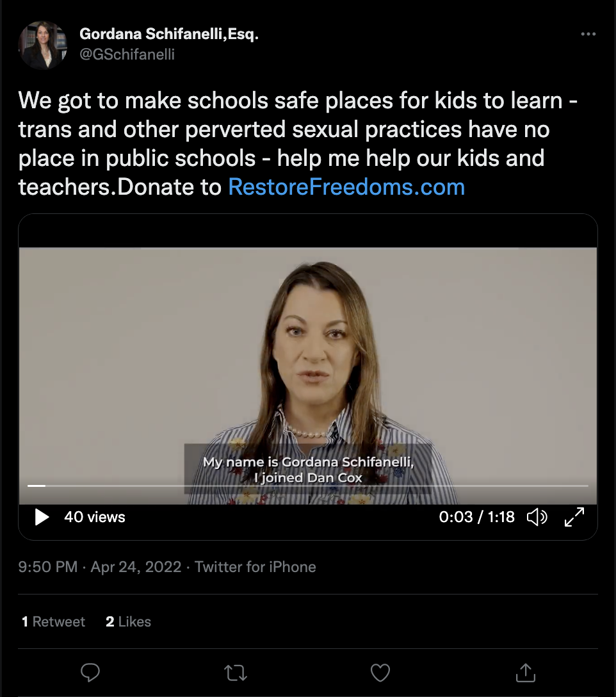
Task: Mute the video using speaker icon
Action: point(537,517)
